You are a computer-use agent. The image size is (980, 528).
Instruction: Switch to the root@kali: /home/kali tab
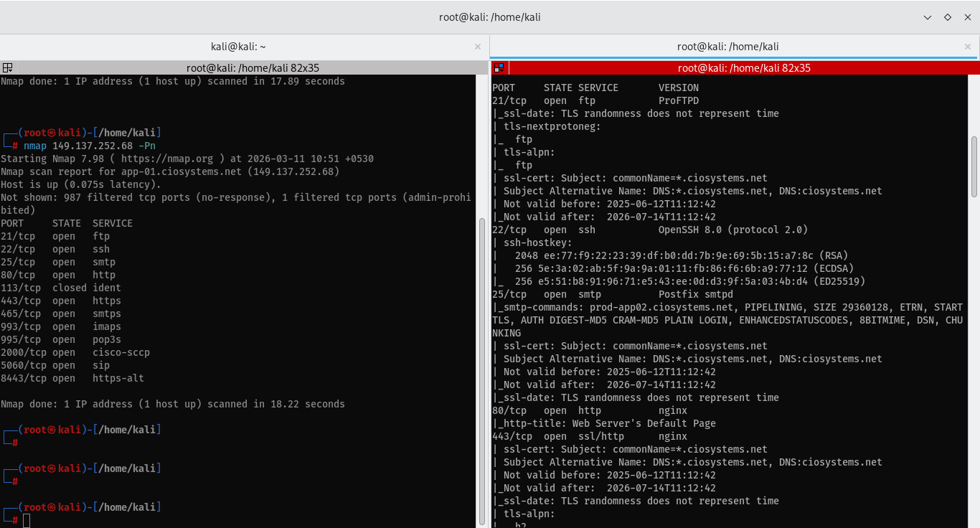(x=728, y=47)
